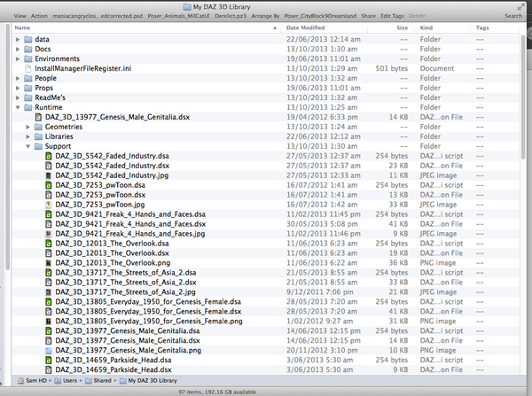This screenshot has width=532, height=396.
Task: Sort by the Date Modified column header
Action: (x=324, y=27)
